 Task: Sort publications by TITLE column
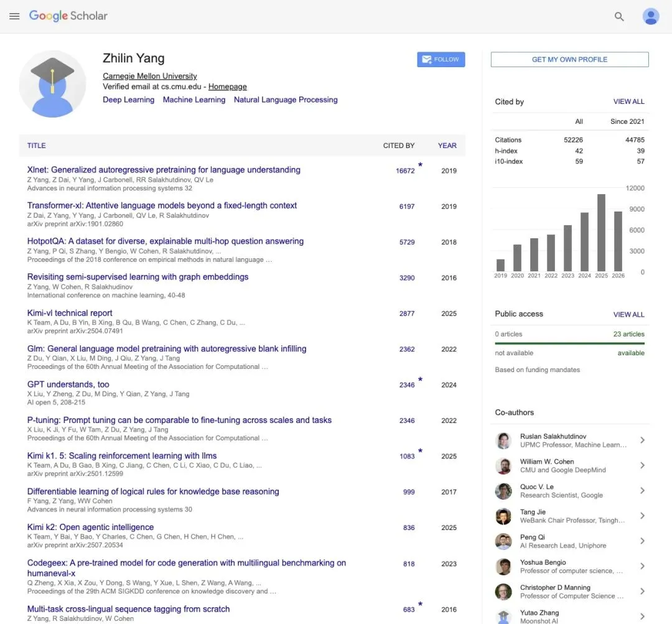coord(37,146)
